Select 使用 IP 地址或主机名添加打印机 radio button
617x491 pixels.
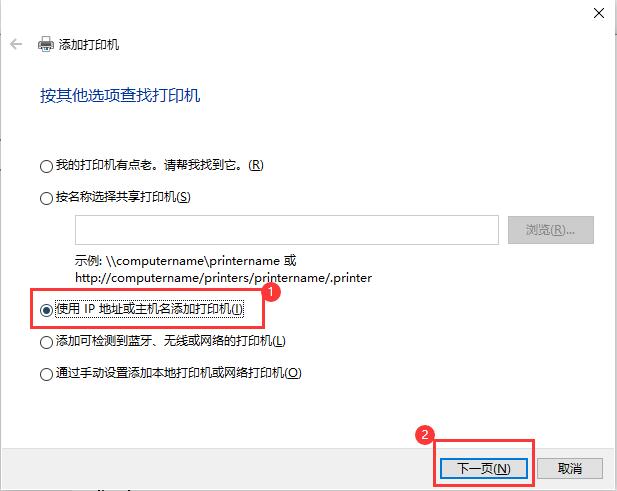[46, 310]
